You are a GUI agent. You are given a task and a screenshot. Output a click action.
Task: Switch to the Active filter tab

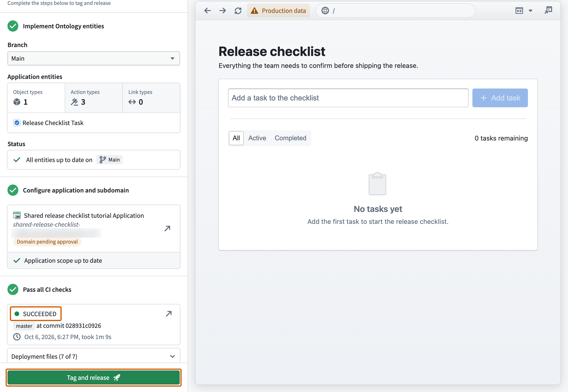coord(257,138)
